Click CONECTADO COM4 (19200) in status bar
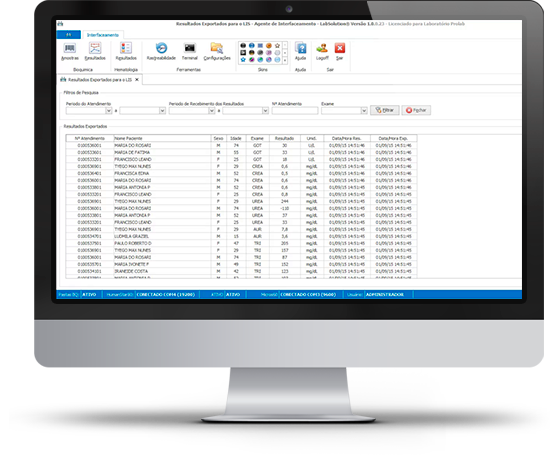 pos(165,295)
